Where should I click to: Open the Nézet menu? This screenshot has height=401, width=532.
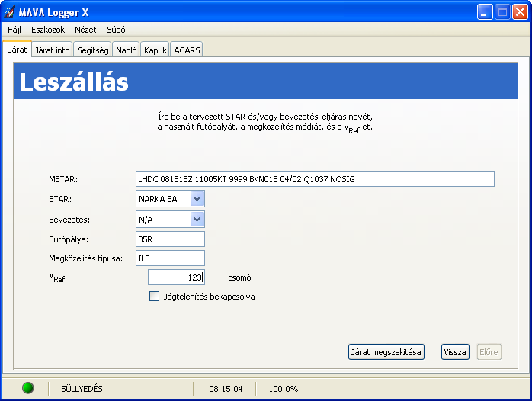pos(85,30)
